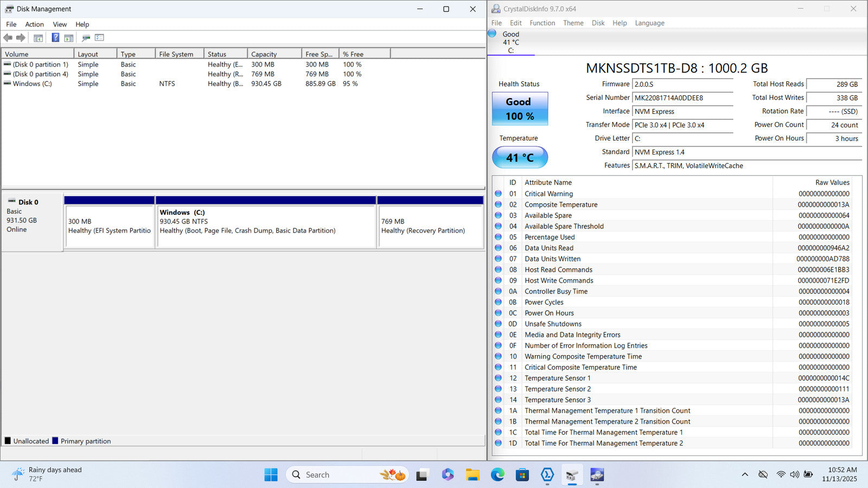Click the Help toolbar icon in Disk Management
The image size is (868, 488).
click(55, 37)
